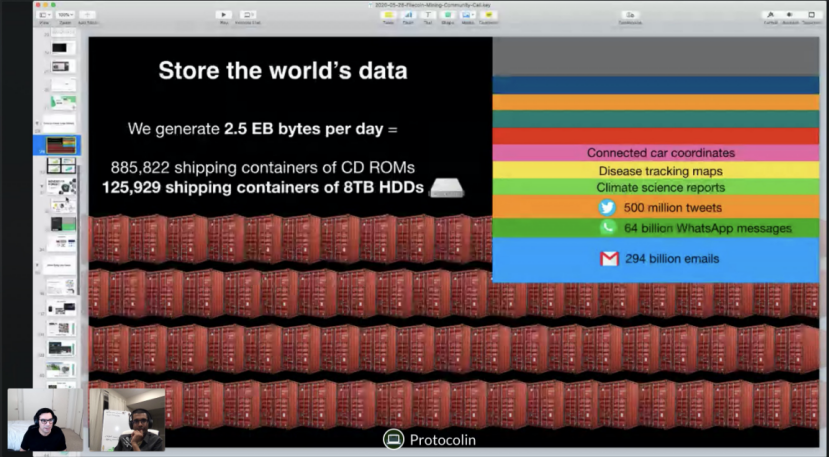The width and height of the screenshot is (829, 457).
Task: Click the Collaborate toolbar button
Action: 630,15
